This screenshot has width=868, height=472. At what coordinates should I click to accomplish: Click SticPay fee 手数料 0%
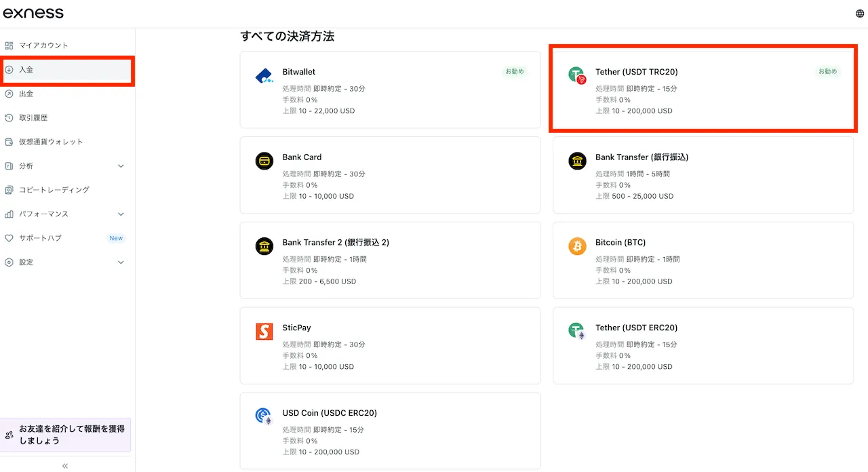[x=300, y=355]
